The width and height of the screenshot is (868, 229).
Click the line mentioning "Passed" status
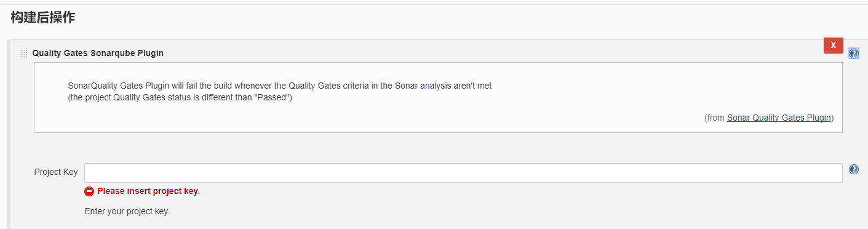coord(180,98)
